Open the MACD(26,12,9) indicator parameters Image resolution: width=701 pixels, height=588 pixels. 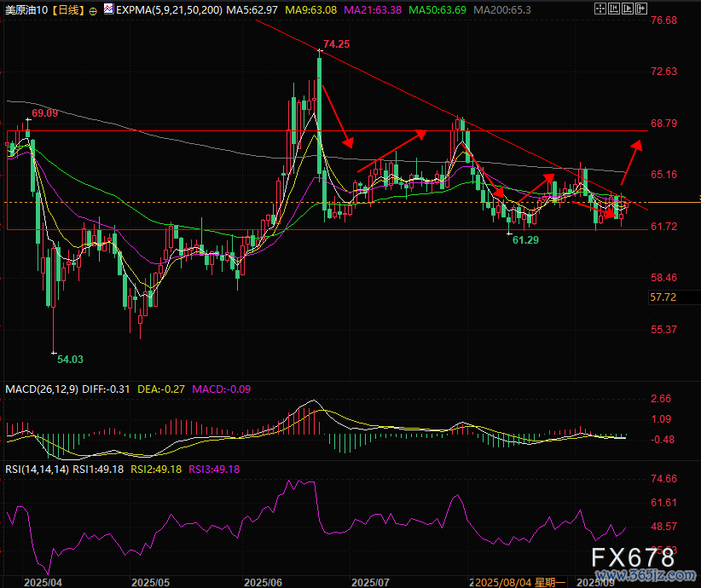click(41, 389)
